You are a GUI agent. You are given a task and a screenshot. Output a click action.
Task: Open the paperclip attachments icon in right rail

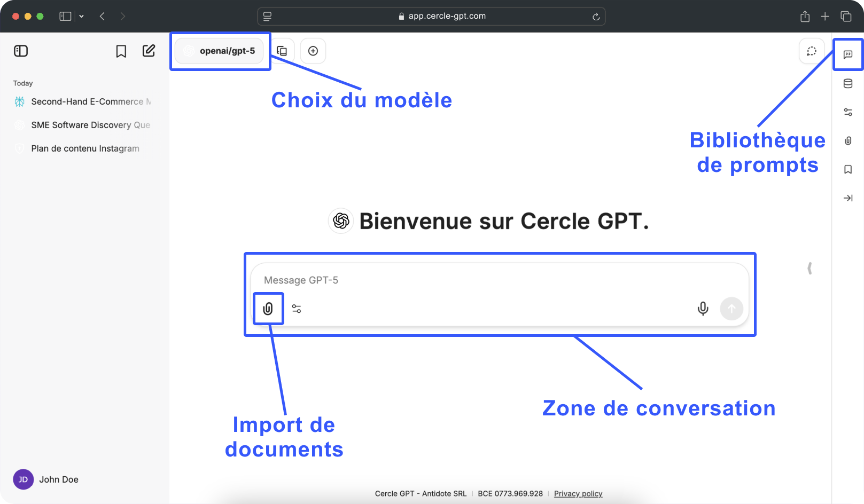(x=848, y=141)
